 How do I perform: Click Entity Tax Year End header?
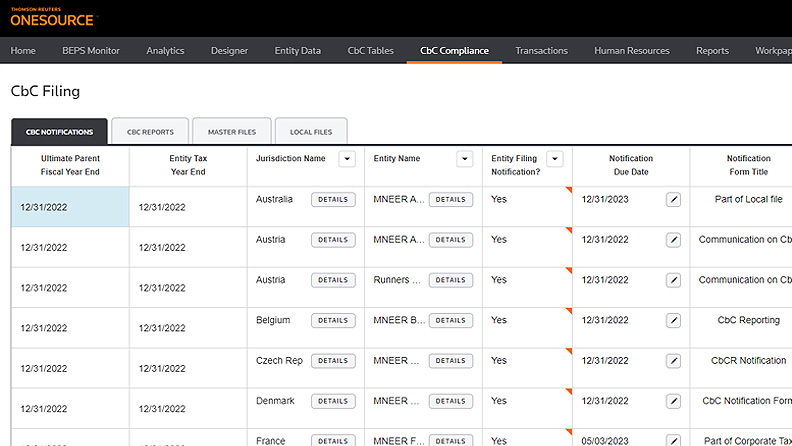(188, 165)
